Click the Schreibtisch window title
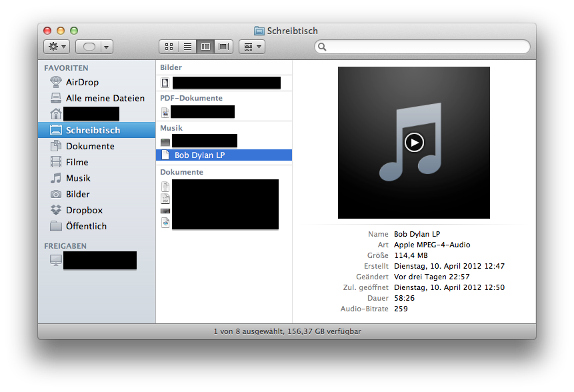 pos(292,31)
